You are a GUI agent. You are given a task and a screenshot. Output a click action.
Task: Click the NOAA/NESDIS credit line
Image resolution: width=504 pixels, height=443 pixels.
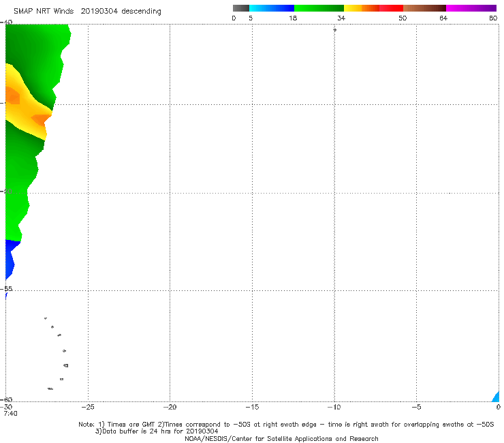click(281, 438)
